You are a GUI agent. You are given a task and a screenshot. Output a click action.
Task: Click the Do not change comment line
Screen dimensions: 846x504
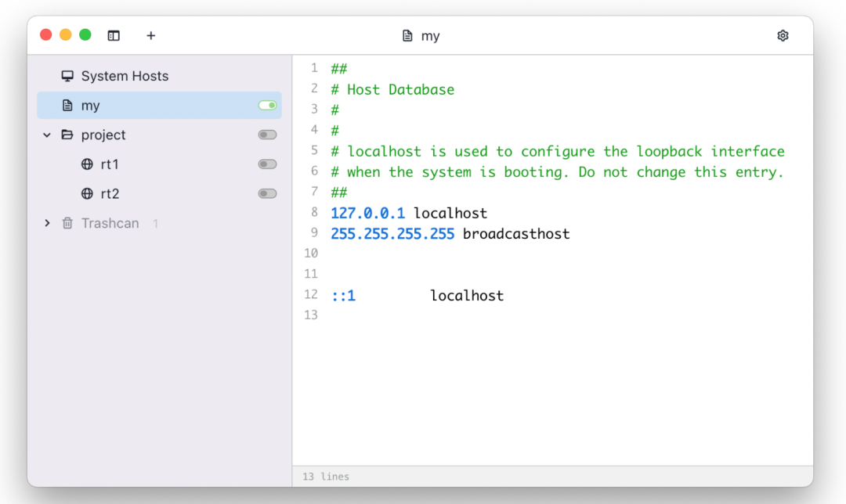pyautogui.click(x=558, y=172)
